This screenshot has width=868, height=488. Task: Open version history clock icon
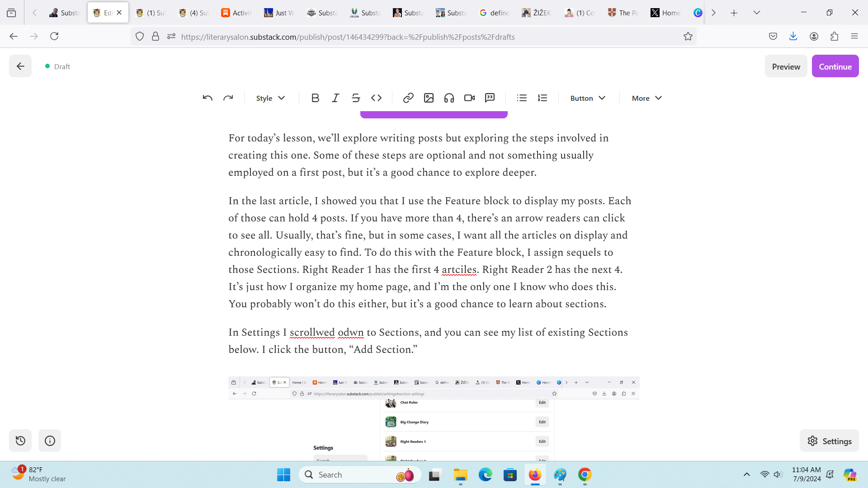pos(20,441)
